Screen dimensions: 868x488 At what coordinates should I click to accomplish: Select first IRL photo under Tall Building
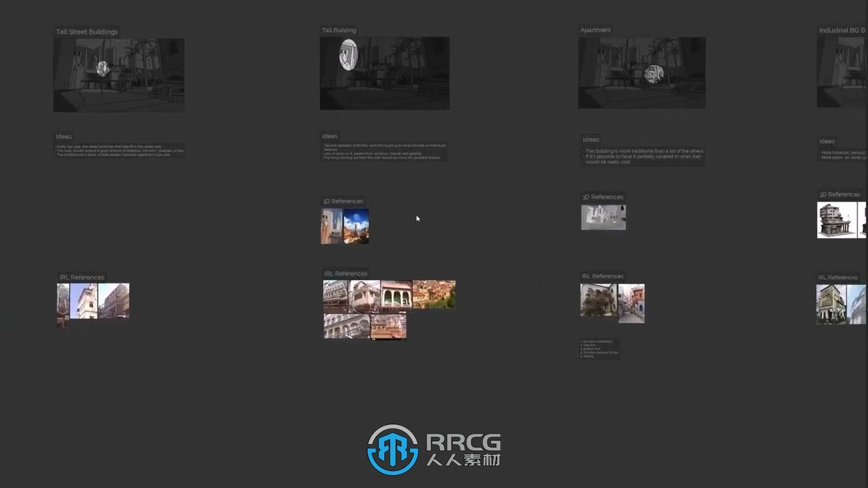[335, 297]
